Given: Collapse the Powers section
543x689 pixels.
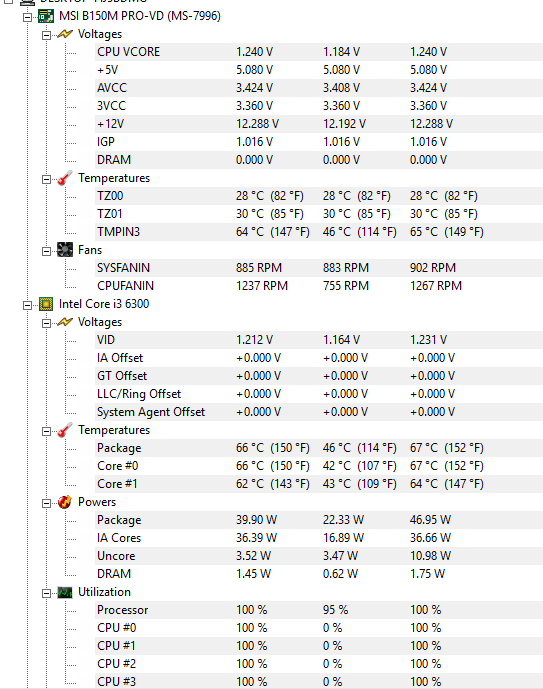Looking at the screenshot, I should [46, 503].
